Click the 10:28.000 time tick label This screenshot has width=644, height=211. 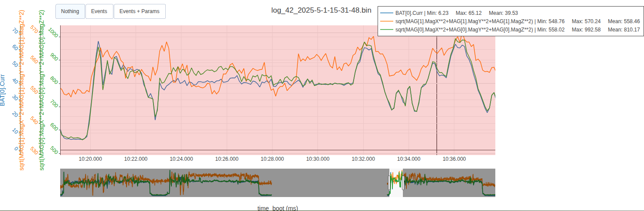pyautogui.click(x=272, y=159)
